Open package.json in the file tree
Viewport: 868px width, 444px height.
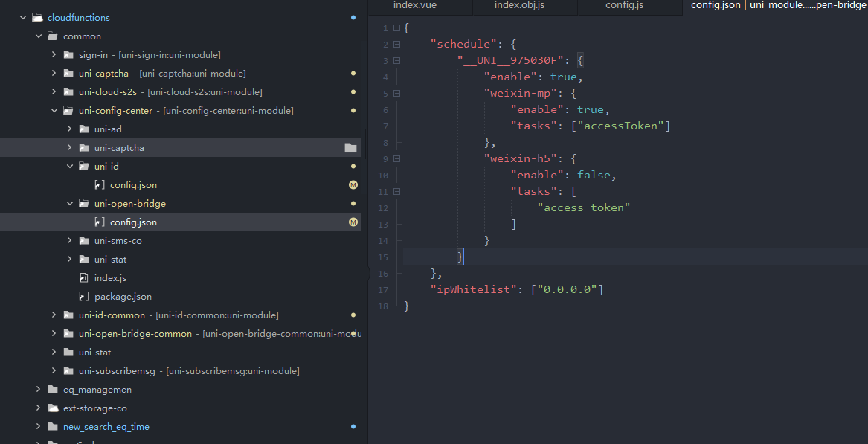[x=123, y=296]
